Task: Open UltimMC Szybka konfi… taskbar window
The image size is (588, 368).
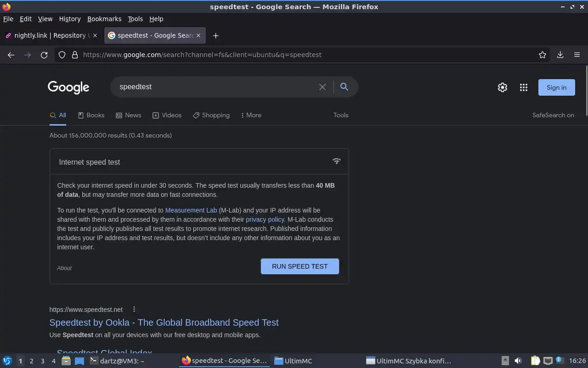Action: (409, 361)
